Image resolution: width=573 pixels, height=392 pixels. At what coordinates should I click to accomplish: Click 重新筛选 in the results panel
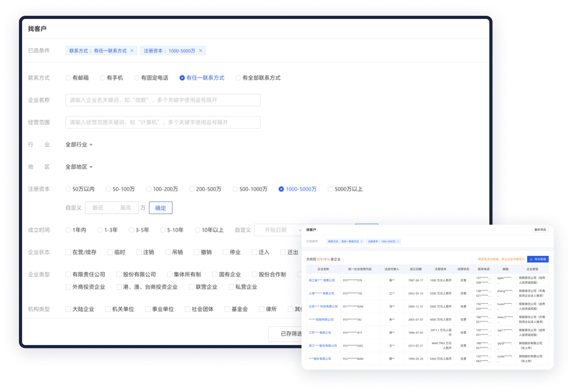click(x=541, y=229)
